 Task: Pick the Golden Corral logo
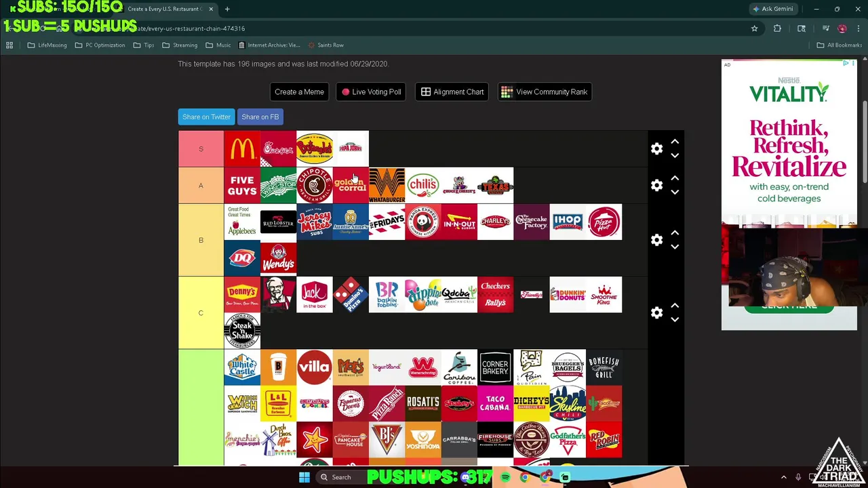[x=351, y=185]
